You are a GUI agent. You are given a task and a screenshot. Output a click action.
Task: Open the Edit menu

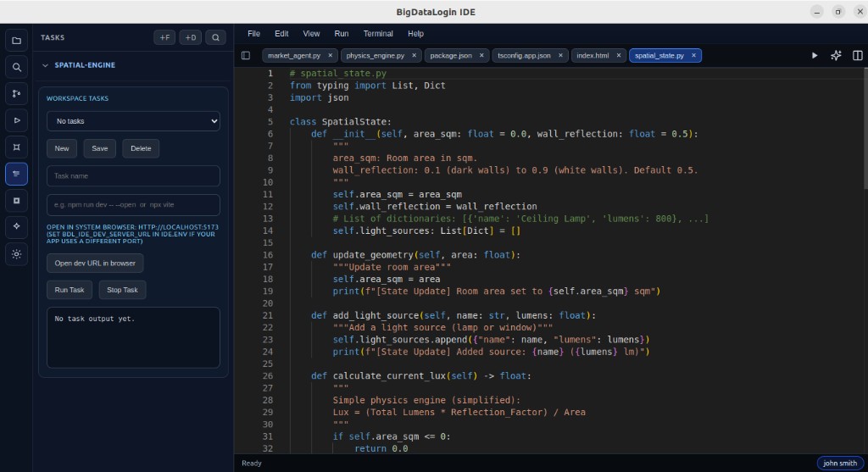(281, 34)
